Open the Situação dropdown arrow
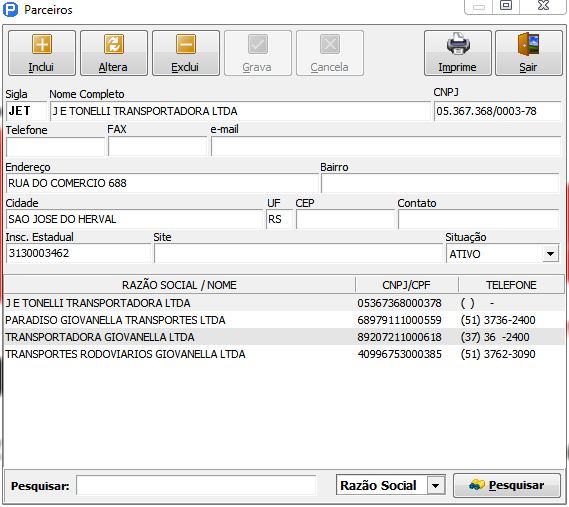This screenshot has height=507, width=569. [x=550, y=254]
